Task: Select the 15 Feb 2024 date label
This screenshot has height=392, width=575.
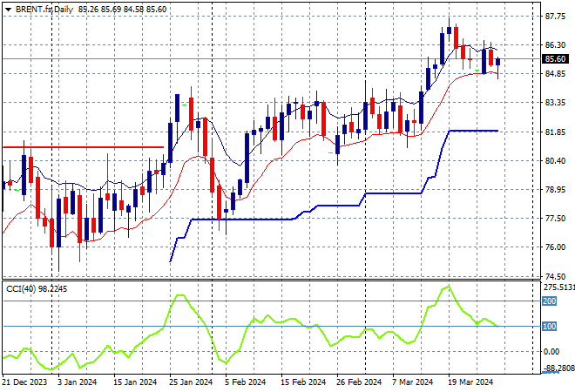Action: pos(303,382)
